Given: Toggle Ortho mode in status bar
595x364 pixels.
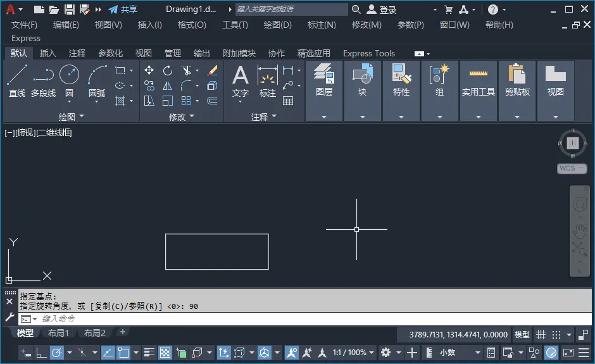Looking at the screenshot, I should point(41,353).
